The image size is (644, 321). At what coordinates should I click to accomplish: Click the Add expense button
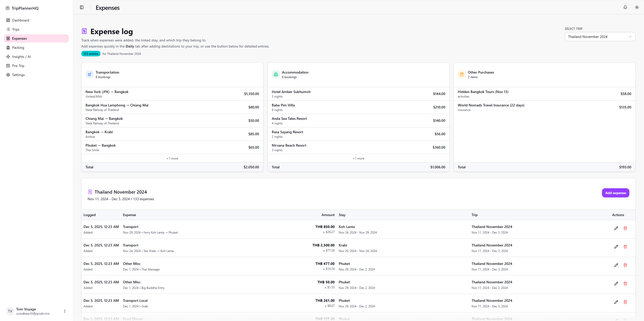[x=615, y=193]
